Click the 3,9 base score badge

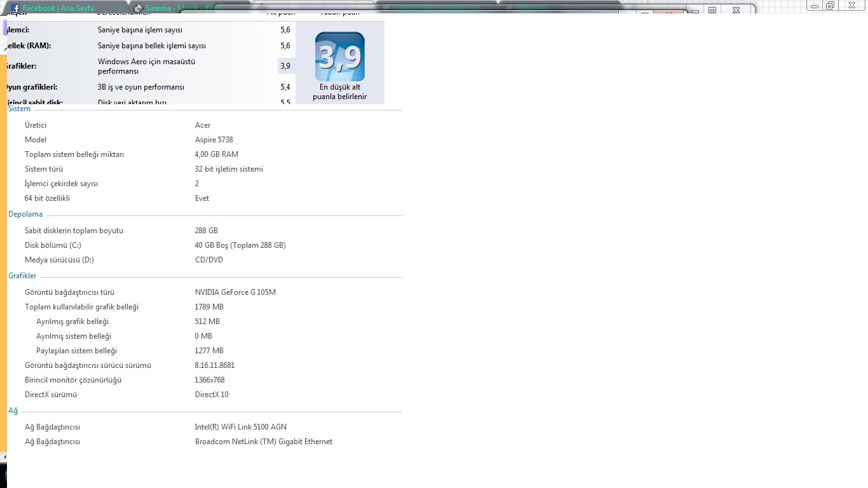[340, 57]
